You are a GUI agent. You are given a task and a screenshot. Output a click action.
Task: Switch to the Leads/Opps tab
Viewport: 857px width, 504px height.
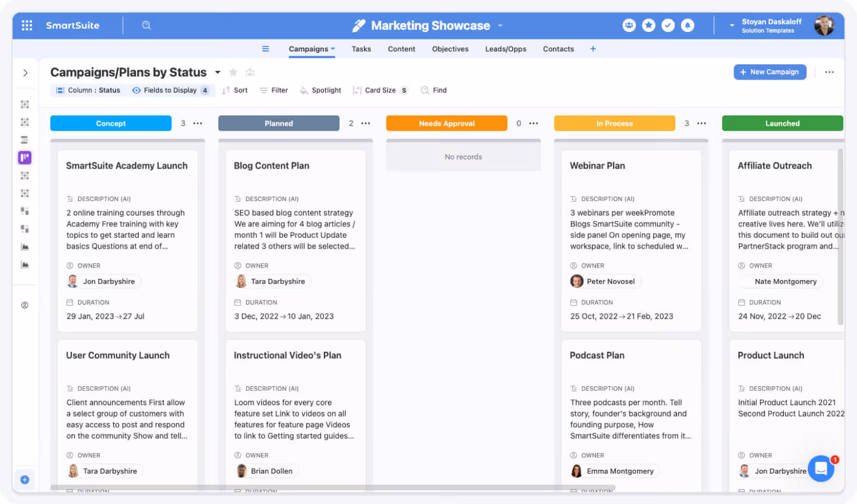506,49
